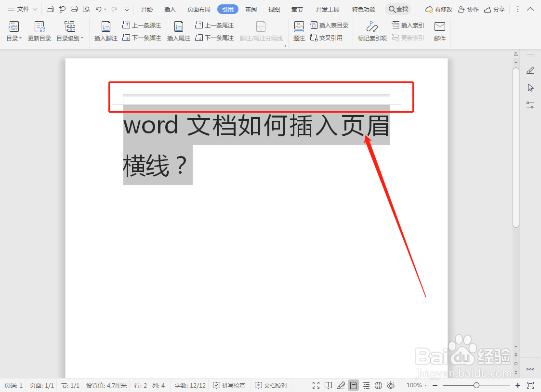Expand the 文件 menu arrow

tap(35, 9)
